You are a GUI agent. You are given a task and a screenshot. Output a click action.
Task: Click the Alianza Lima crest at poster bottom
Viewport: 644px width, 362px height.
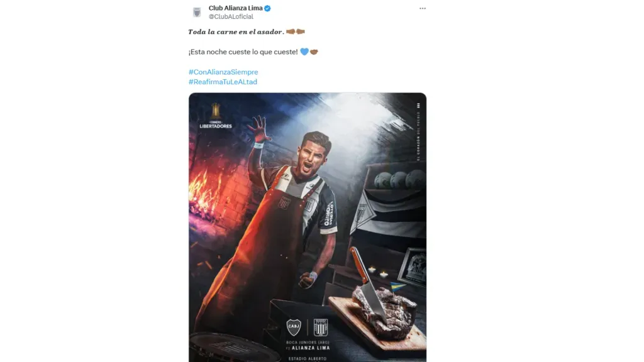click(x=321, y=326)
